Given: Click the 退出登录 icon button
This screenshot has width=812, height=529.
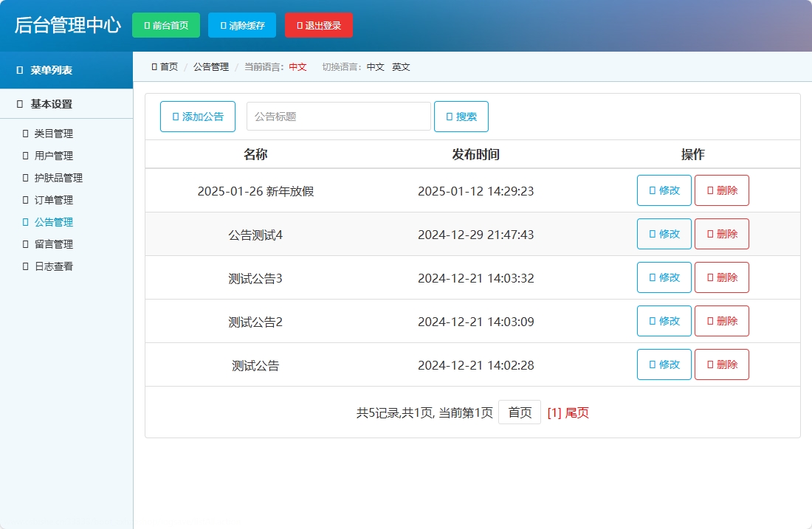Looking at the screenshot, I should tap(298, 24).
